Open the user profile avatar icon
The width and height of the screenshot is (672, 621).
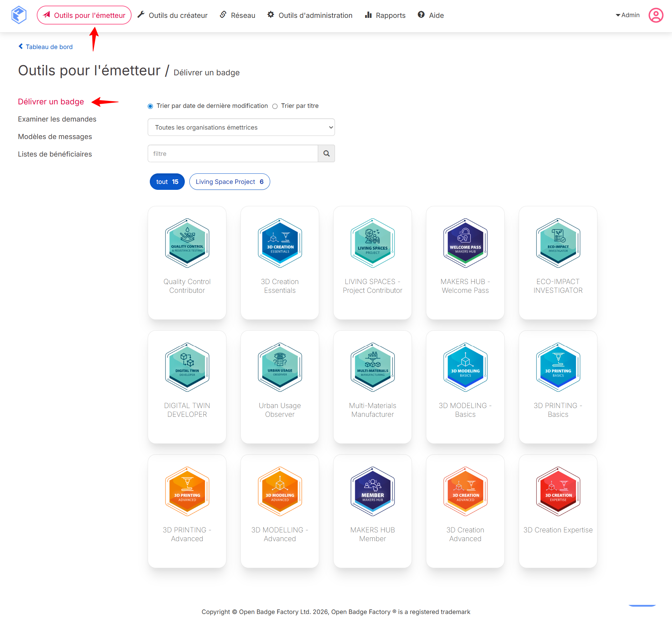point(656,15)
